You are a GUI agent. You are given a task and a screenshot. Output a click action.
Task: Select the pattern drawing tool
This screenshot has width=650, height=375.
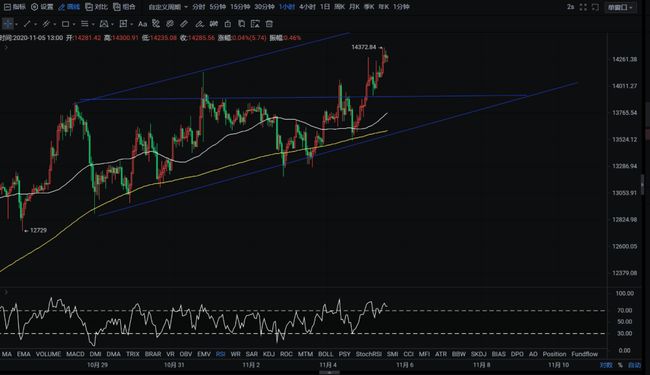104,24
